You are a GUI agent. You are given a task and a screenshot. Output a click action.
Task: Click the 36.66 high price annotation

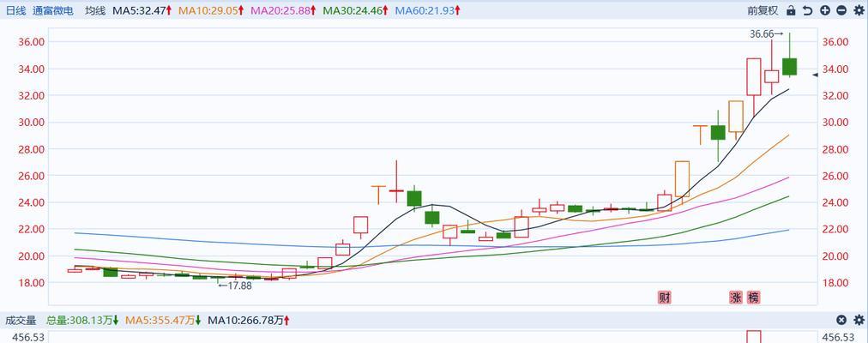(767, 33)
